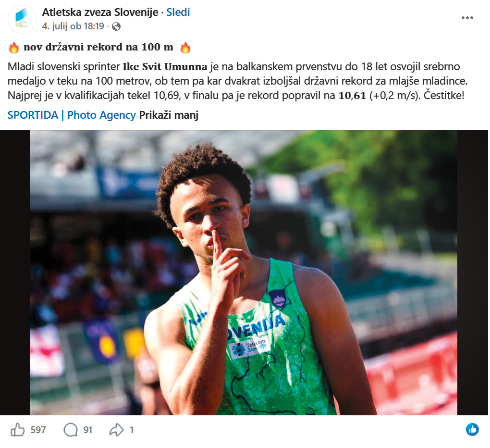Image resolution: width=490 pixels, height=448 pixels.
Task: Open Atletska zveza Slovenije page name
Action: [x=100, y=12]
